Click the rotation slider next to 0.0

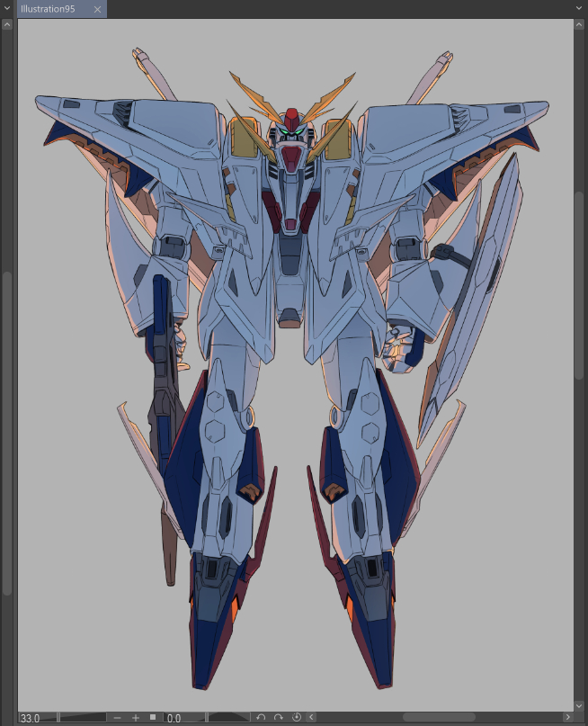[x=228, y=718]
